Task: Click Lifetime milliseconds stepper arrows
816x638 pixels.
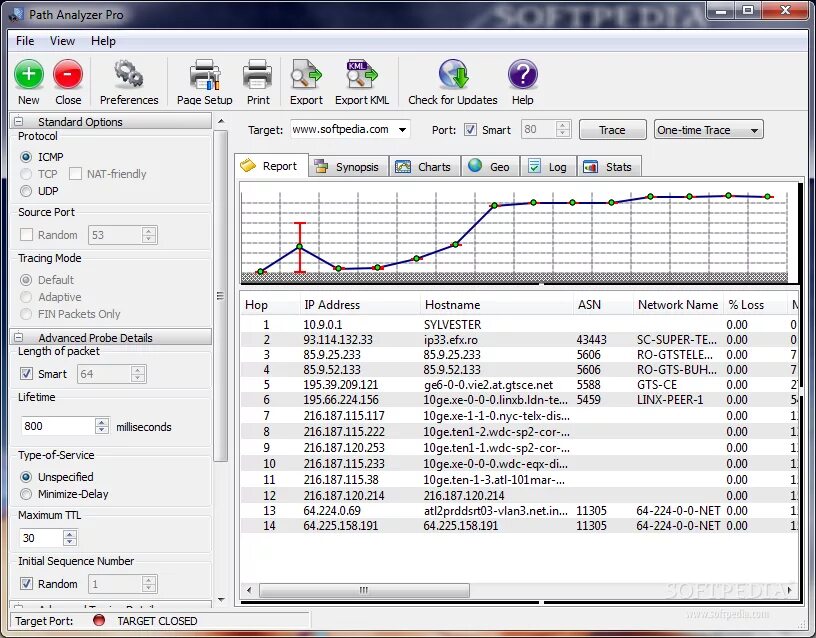Action: click(x=102, y=426)
